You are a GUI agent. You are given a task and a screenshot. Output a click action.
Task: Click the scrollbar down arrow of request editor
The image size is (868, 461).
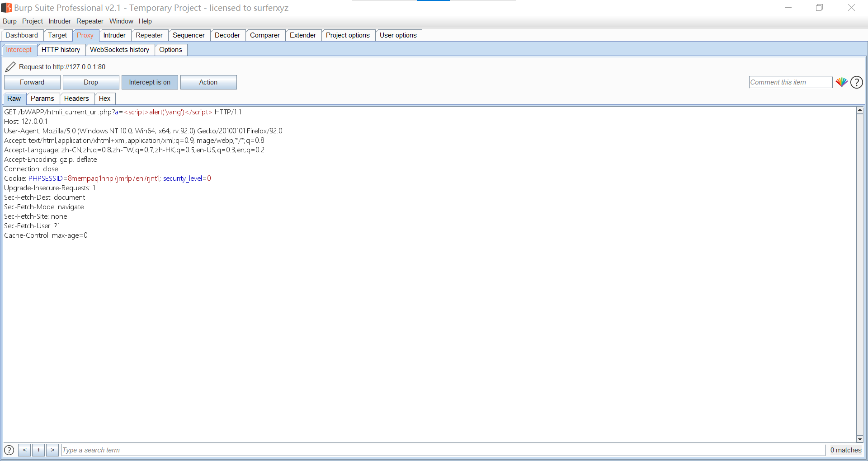860,439
